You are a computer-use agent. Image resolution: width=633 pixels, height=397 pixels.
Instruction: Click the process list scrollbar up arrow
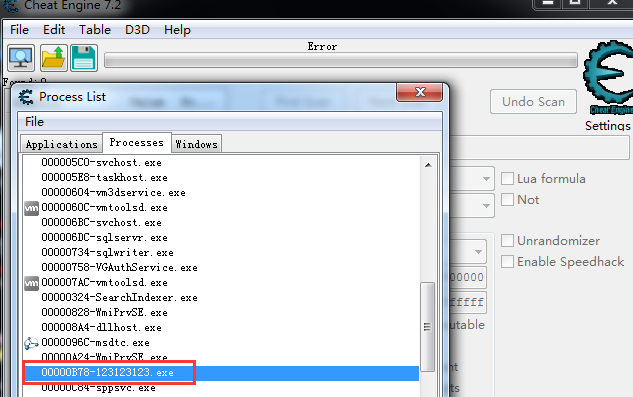tap(428, 165)
